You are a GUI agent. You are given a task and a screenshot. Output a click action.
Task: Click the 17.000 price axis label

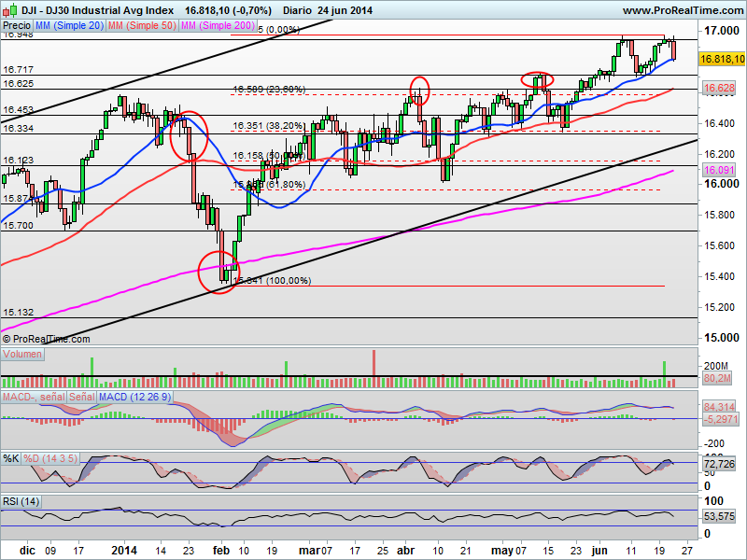(722, 31)
